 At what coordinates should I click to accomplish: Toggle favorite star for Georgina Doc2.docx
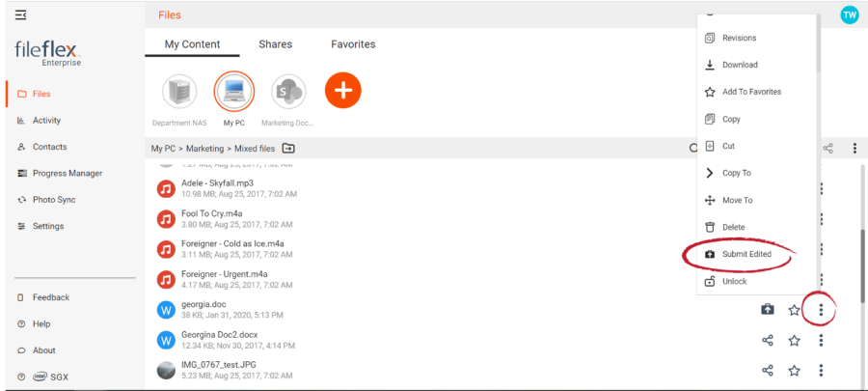(795, 341)
